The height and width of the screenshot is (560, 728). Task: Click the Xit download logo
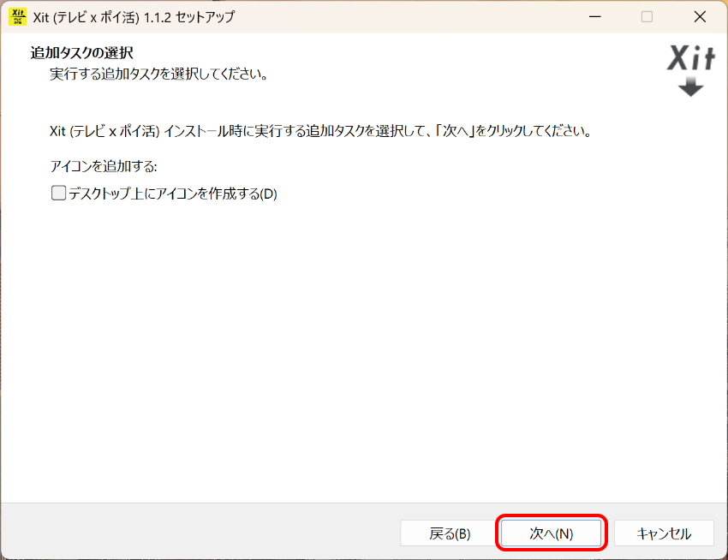click(691, 70)
